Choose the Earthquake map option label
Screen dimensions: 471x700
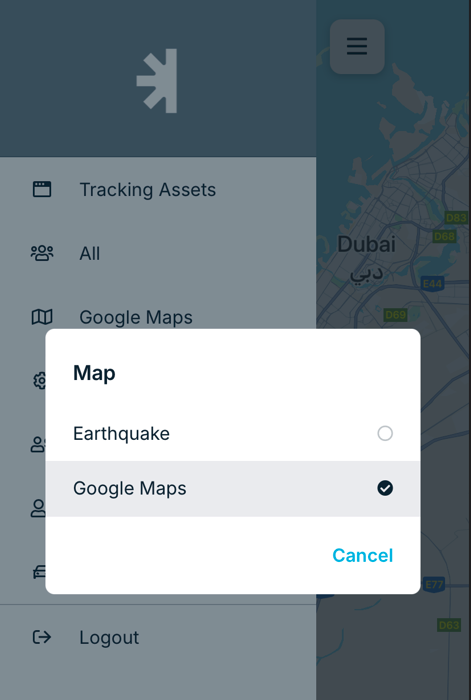(x=121, y=433)
